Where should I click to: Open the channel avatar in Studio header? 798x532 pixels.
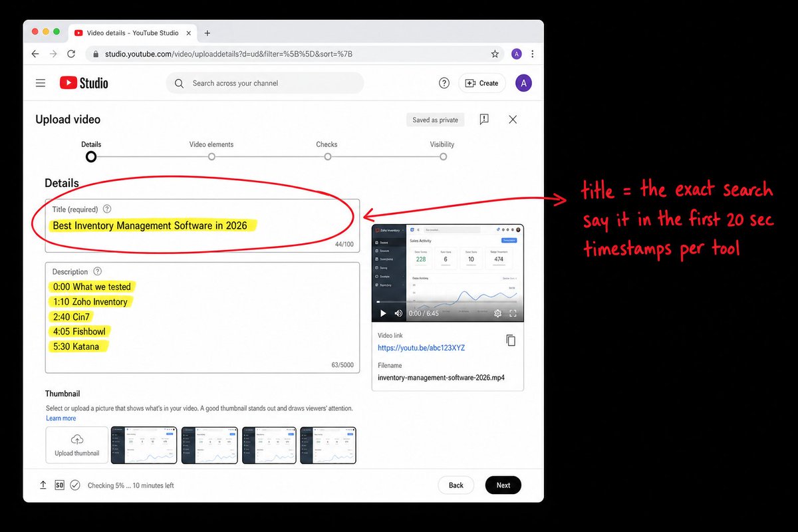(524, 83)
